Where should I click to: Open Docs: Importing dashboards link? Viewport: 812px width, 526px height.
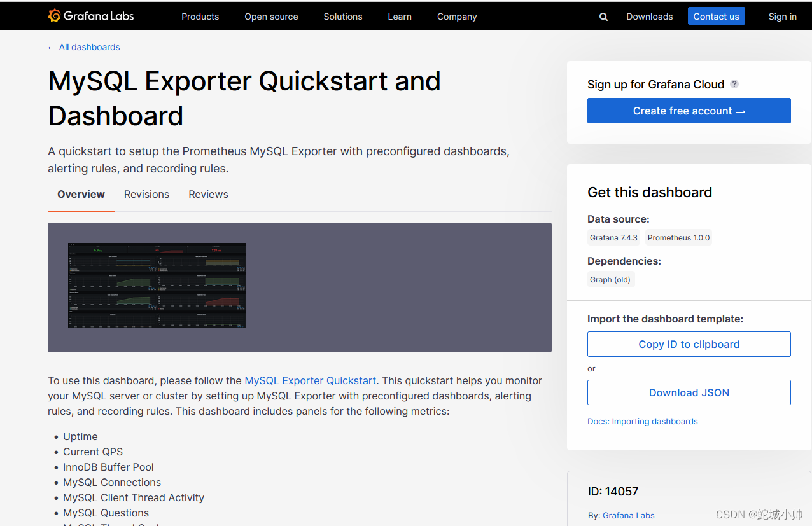pos(642,421)
